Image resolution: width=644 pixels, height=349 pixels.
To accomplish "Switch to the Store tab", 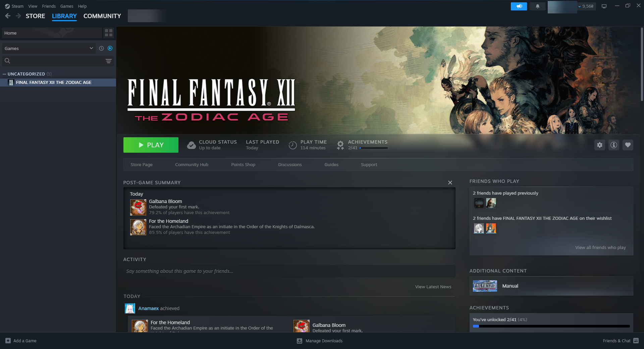I will click(x=36, y=16).
